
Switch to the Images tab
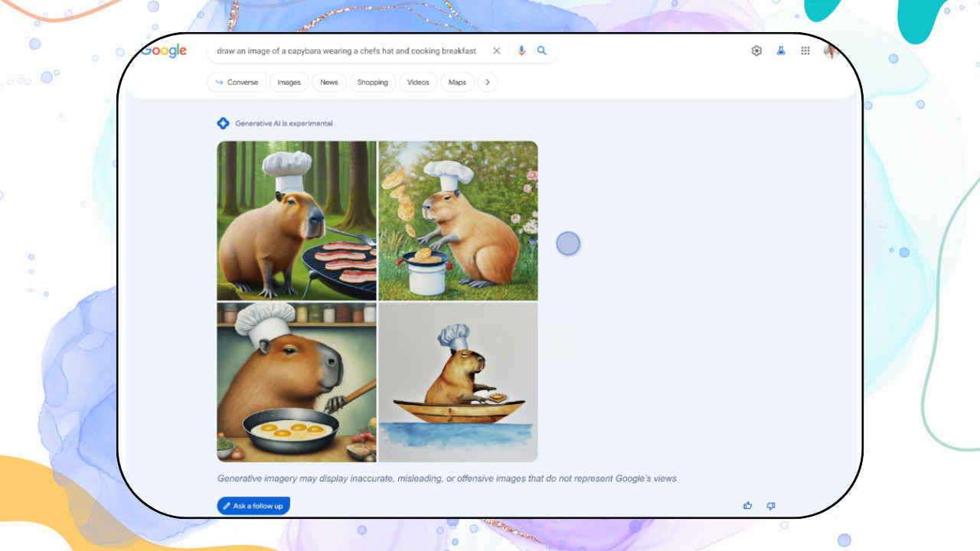pos(289,82)
